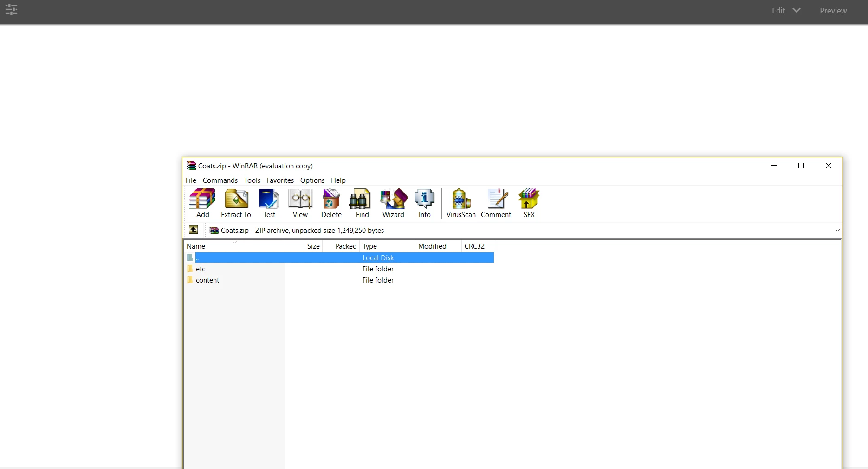Maximize the WinRAR window
Viewport: 868px width, 469px height.
[801, 166]
